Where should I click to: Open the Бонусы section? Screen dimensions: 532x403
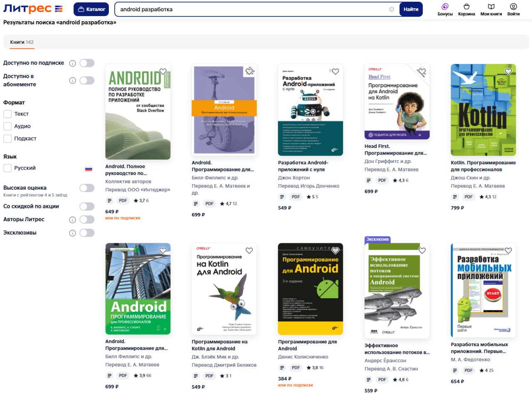(x=445, y=9)
